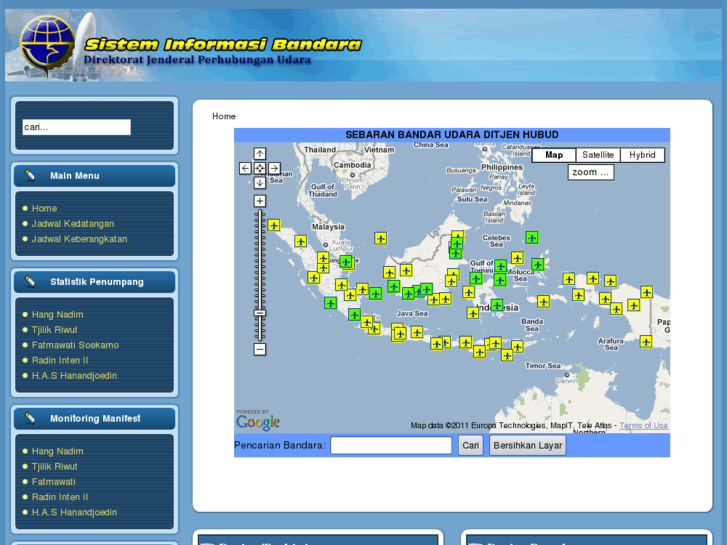Viewport: 727px width, 545px height.
Task: Click the pencil icon beside Monitoring Manifest
Action: point(30,418)
